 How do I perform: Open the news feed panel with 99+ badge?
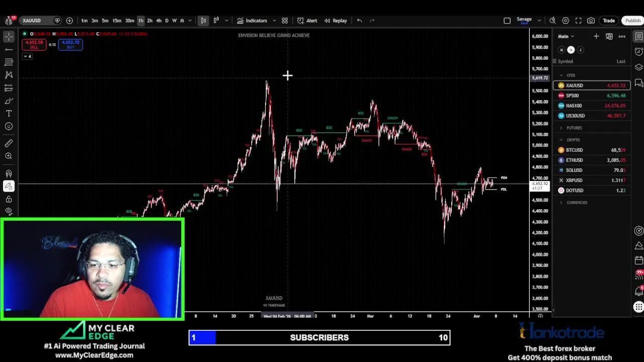(x=638, y=275)
